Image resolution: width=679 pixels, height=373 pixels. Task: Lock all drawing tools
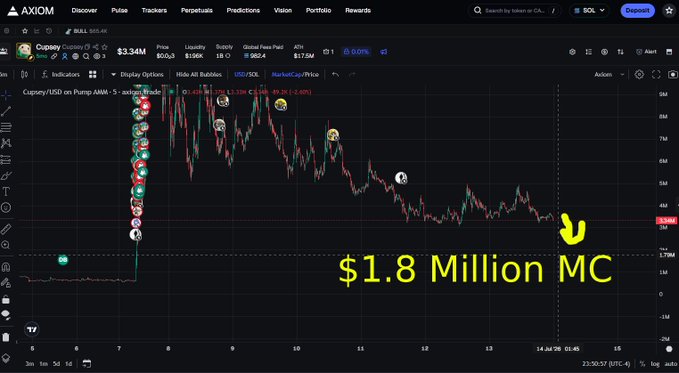click(x=6, y=299)
